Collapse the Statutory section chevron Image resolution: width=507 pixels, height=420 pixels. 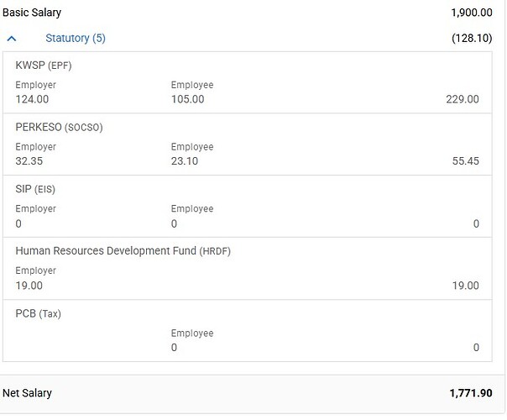point(12,39)
